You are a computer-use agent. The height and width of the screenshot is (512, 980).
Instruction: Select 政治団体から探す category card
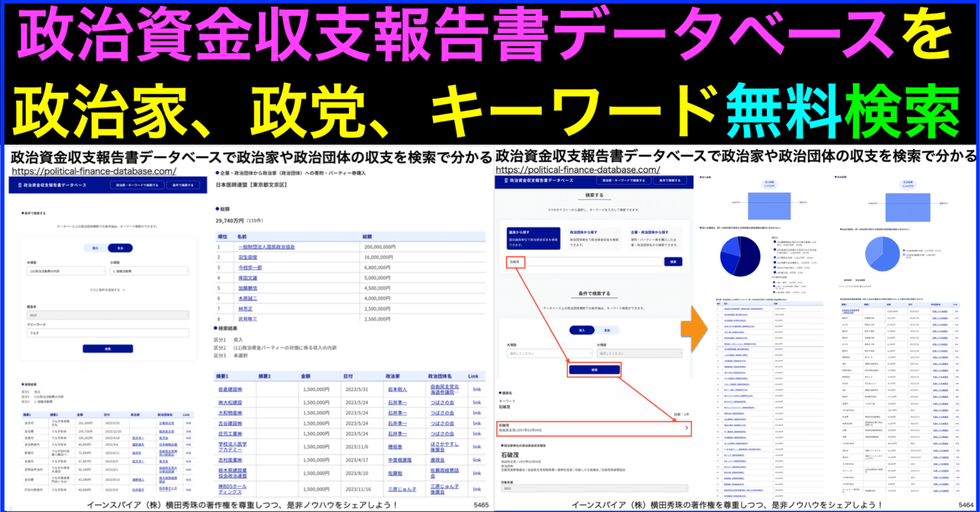pos(594,238)
